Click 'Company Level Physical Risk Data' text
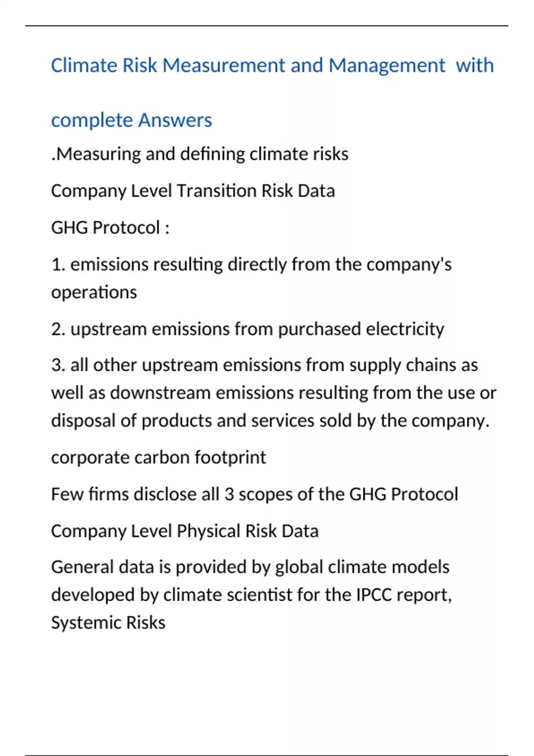Image resolution: width=534 pixels, height=756 pixels. tap(185, 531)
